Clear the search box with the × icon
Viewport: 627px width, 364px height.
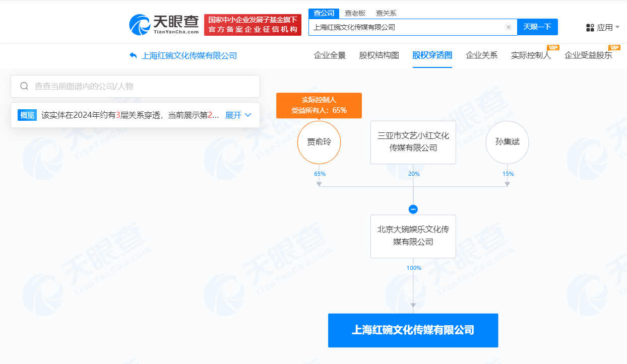pos(508,27)
